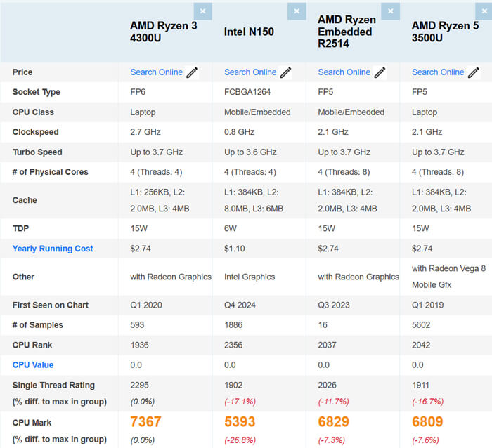492x448 pixels.
Task: Click first seen Q4 2024 cell
Action: click(240, 305)
